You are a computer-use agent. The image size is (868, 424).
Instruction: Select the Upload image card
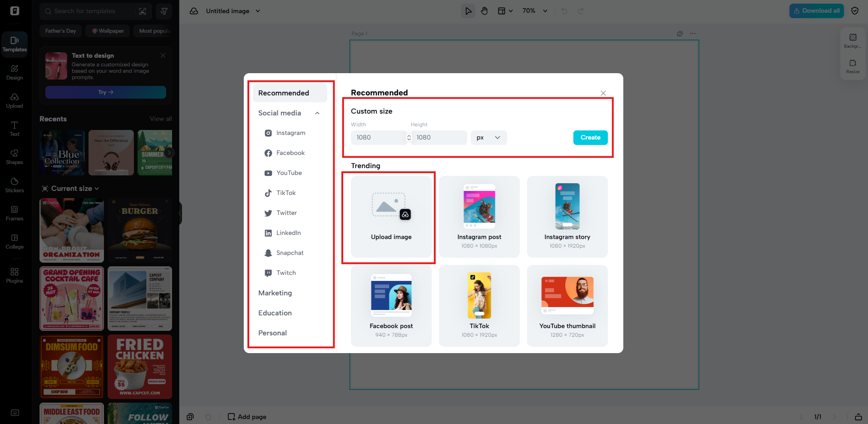391,217
